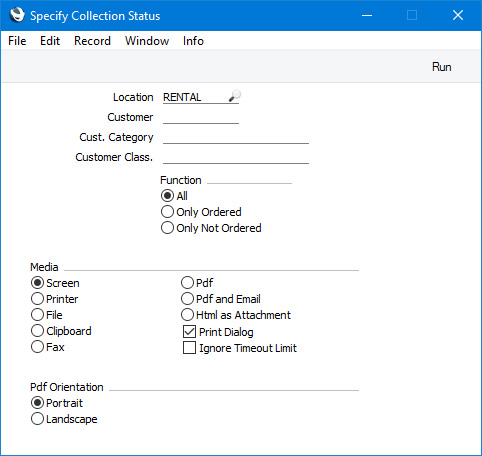
Task: Click the Customer Class. input field
Action: [x=236, y=157]
